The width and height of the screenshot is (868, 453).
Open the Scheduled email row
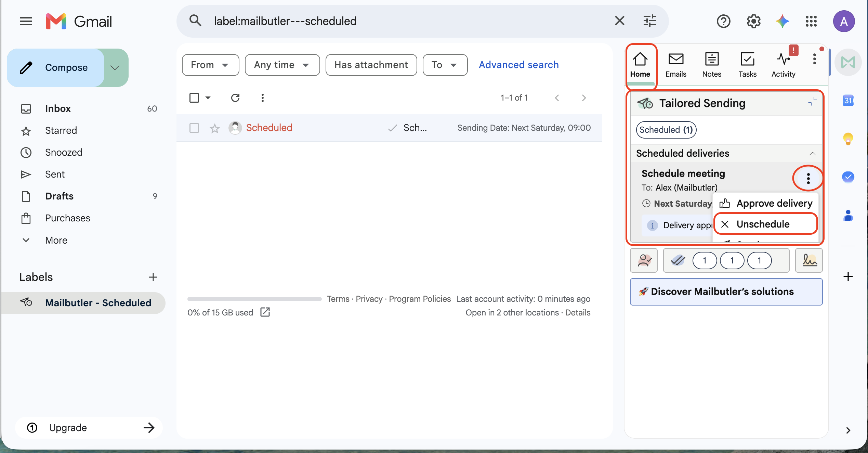(x=389, y=128)
